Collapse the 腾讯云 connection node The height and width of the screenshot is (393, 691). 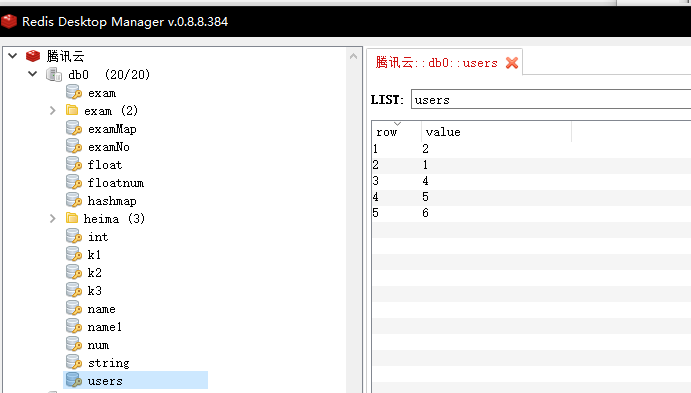click(x=12, y=56)
